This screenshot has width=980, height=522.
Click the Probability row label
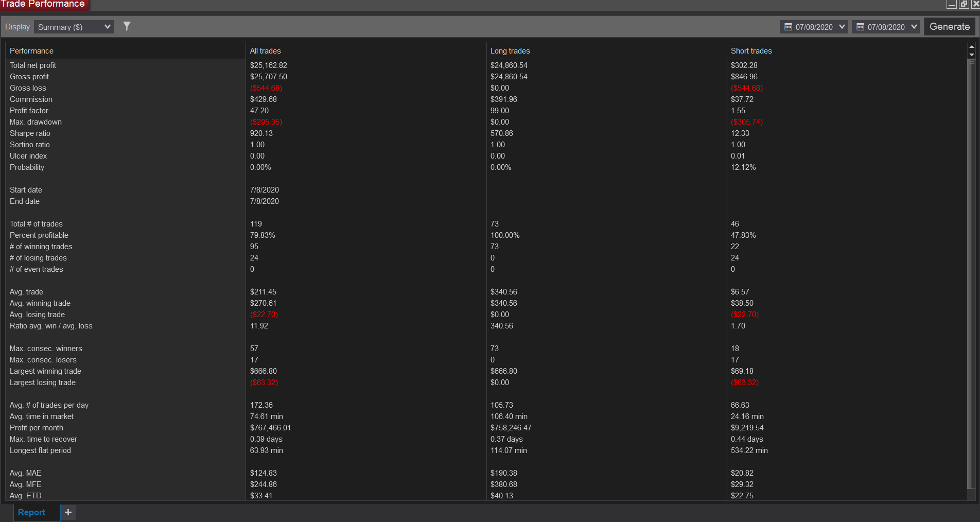(27, 167)
